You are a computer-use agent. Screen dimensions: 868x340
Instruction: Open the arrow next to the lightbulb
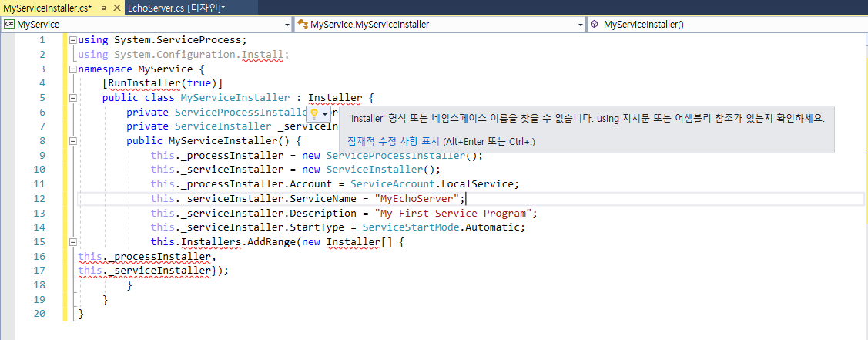pyautogui.click(x=326, y=113)
